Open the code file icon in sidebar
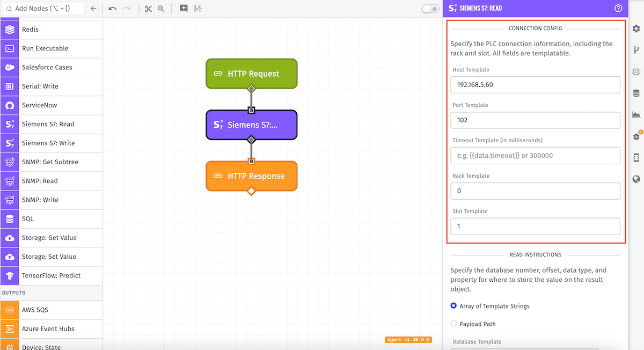The height and width of the screenshot is (350, 644). click(636, 157)
